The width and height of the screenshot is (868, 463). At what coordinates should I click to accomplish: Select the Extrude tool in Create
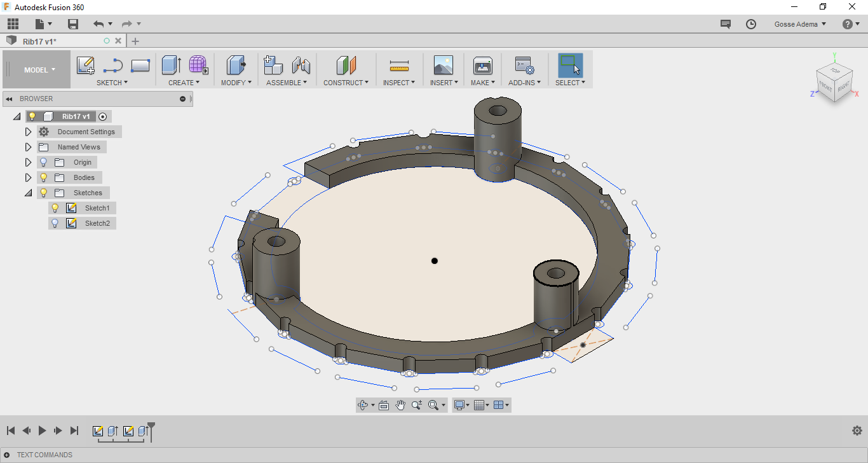click(x=171, y=66)
